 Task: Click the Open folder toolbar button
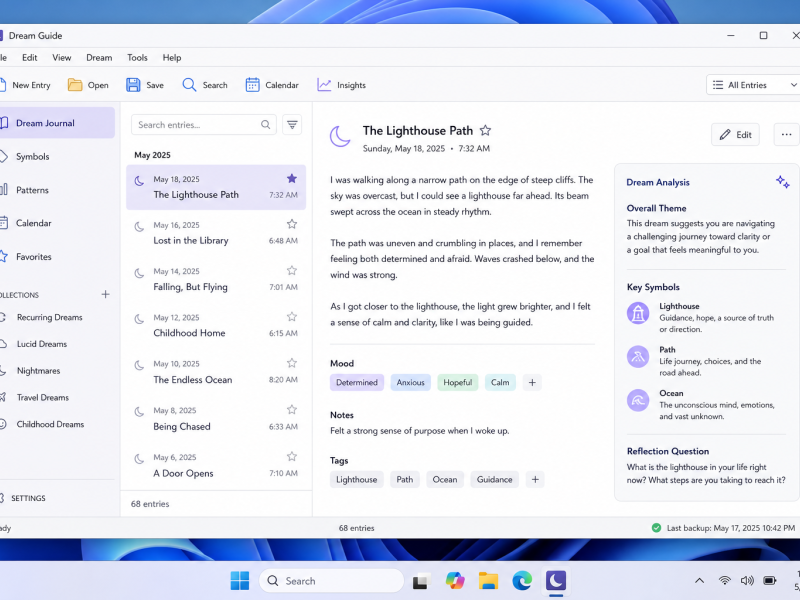click(x=88, y=85)
